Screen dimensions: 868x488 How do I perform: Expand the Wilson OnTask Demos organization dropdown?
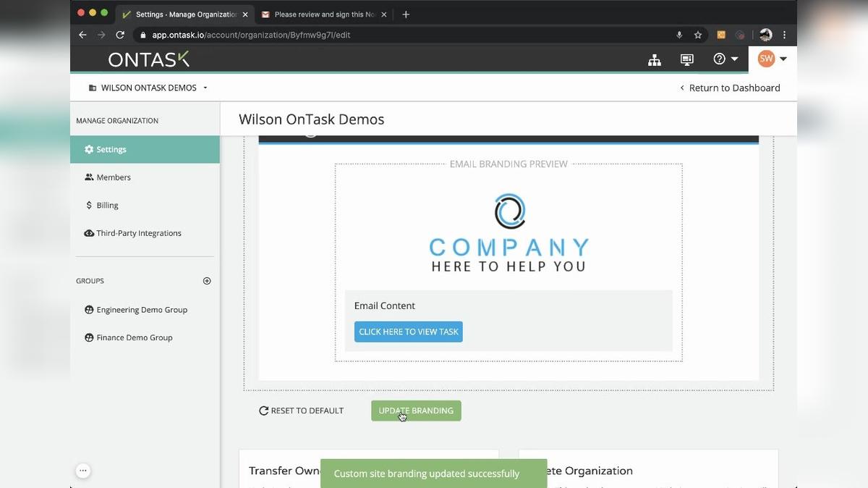tap(148, 88)
